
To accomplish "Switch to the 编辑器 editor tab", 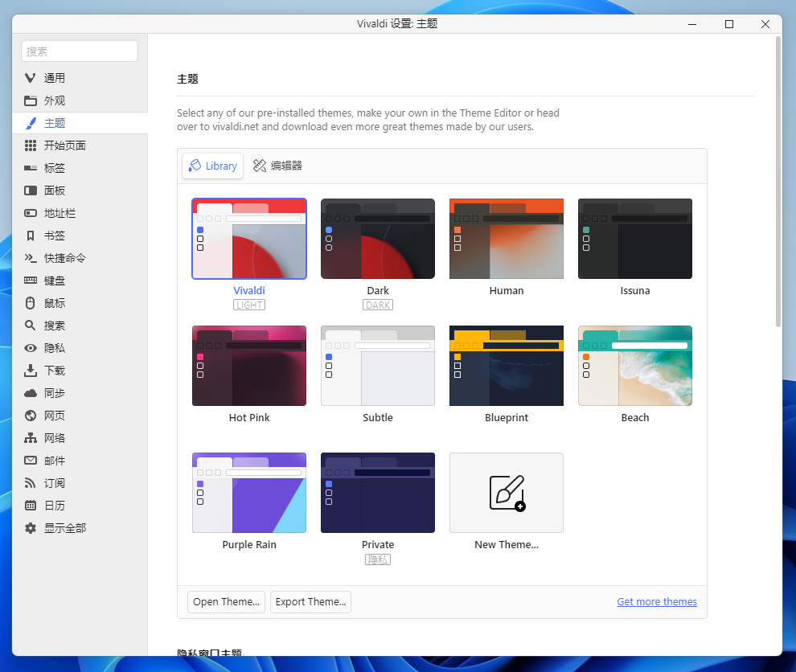I will click(x=277, y=166).
